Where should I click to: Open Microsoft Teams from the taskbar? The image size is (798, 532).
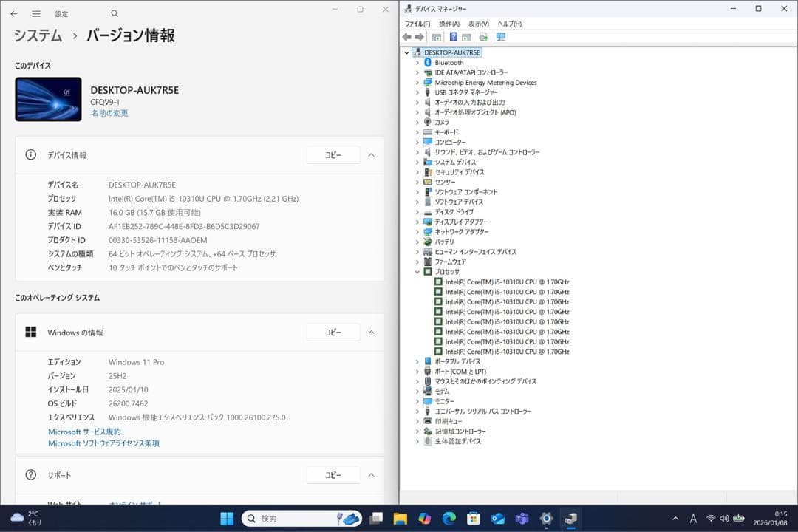click(x=522, y=517)
